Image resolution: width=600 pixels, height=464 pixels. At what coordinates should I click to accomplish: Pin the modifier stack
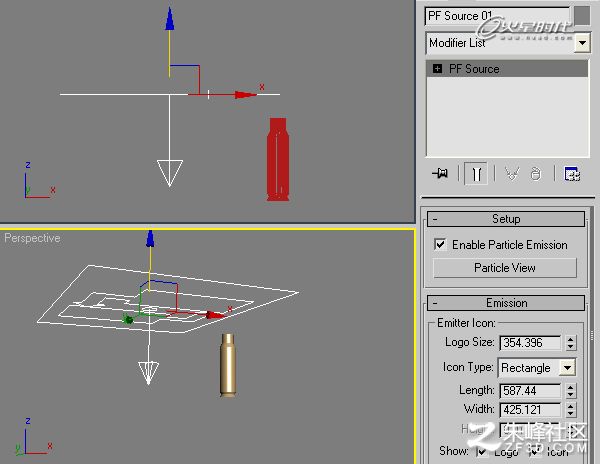click(440, 174)
